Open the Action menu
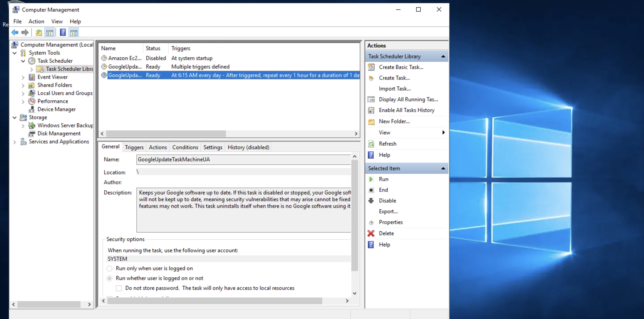The height and width of the screenshot is (319, 644). [36, 22]
